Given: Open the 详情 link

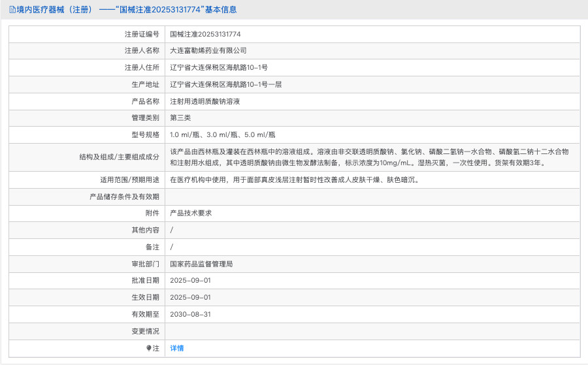Looking at the screenshot, I should coord(177,348).
